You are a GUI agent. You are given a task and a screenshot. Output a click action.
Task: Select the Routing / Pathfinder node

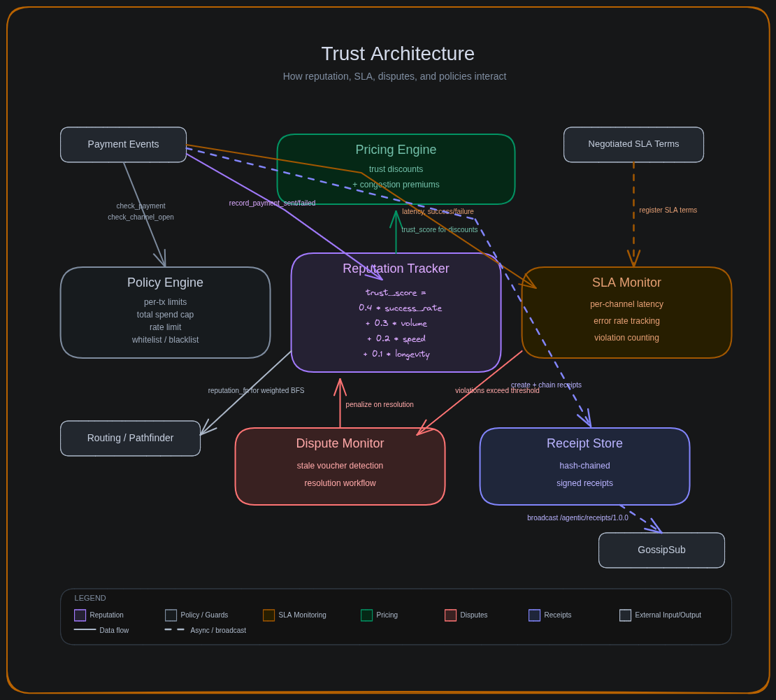click(130, 438)
